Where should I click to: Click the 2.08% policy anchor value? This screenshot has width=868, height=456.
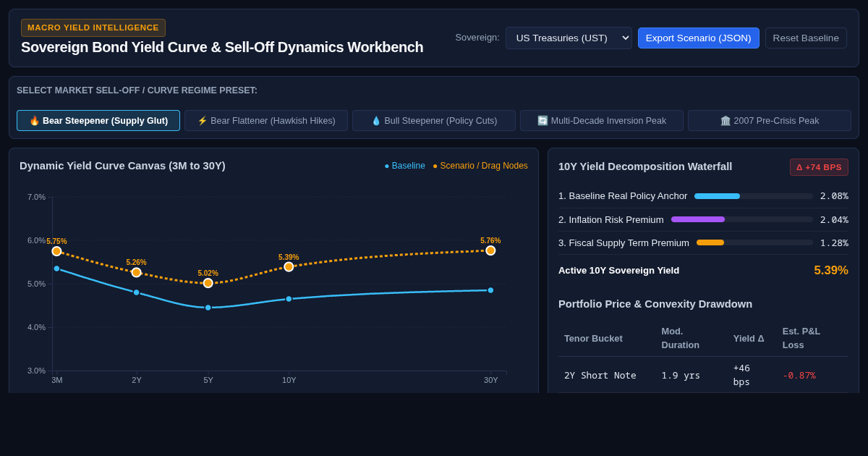tap(834, 196)
